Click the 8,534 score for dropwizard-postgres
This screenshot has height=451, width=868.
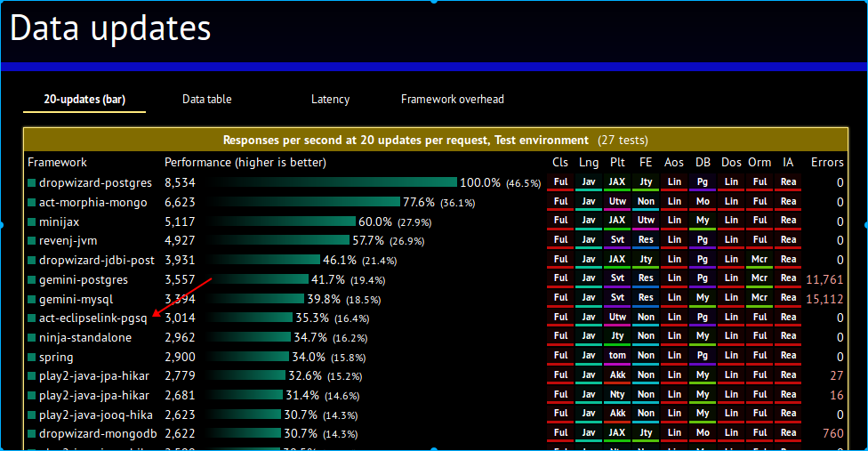[180, 182]
